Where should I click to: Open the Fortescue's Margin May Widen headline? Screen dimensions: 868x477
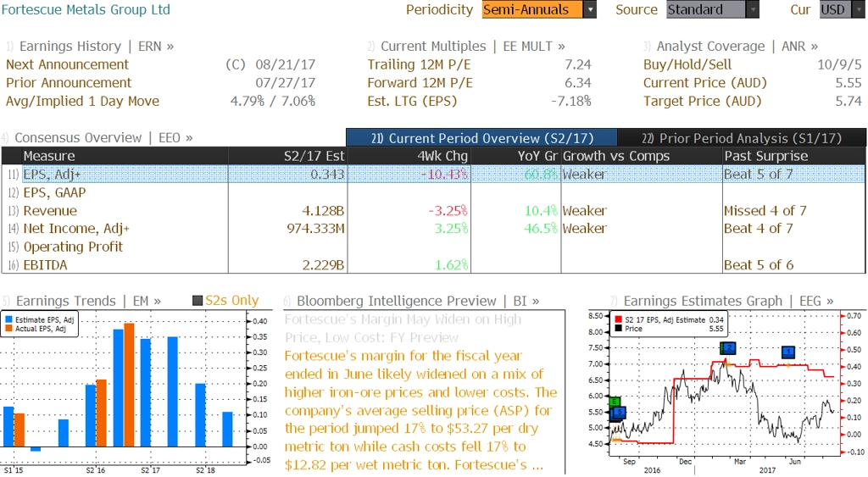(x=403, y=329)
